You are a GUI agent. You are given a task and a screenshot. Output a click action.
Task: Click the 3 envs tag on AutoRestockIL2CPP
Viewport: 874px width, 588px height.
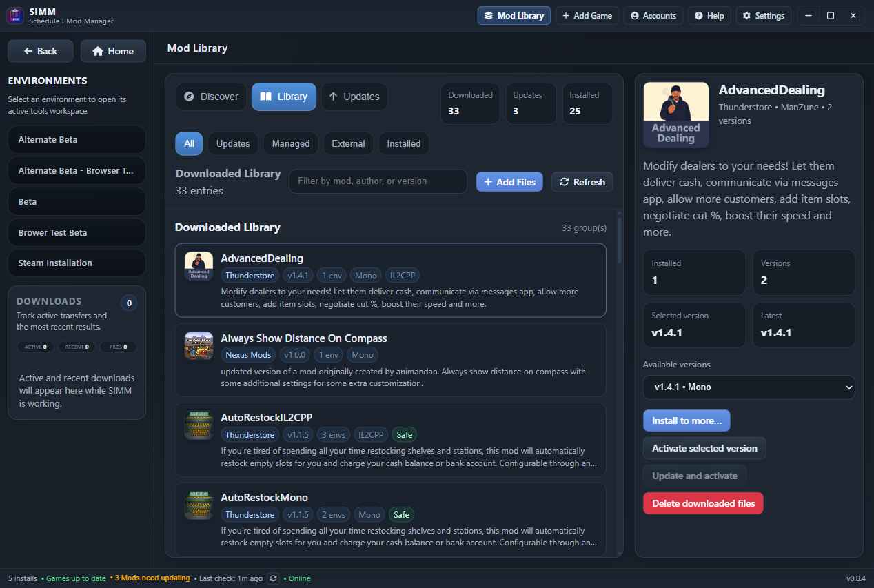(334, 435)
